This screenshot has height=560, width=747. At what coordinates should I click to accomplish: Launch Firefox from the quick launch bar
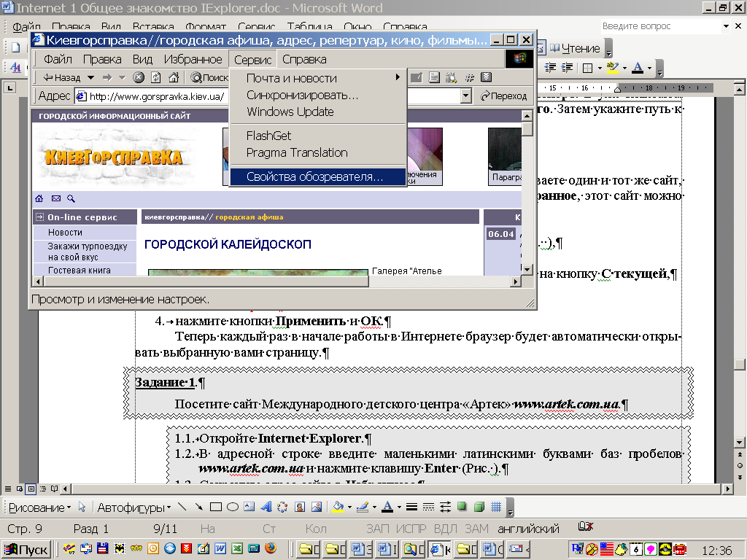pyautogui.click(x=270, y=548)
